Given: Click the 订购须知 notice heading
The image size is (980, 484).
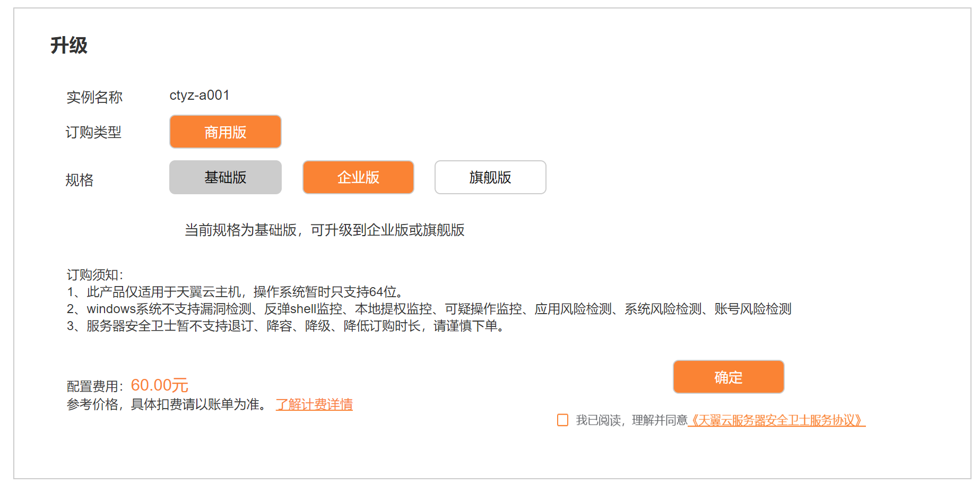Looking at the screenshot, I should (94, 274).
